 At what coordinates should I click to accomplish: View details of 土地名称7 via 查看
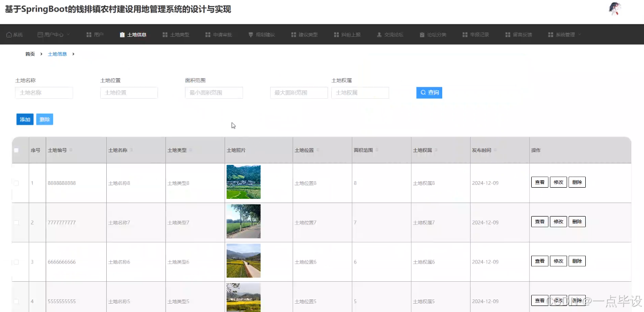point(540,222)
